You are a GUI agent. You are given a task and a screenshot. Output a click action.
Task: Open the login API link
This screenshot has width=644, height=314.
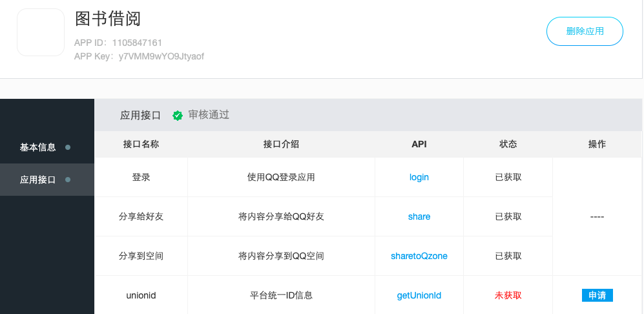point(419,177)
